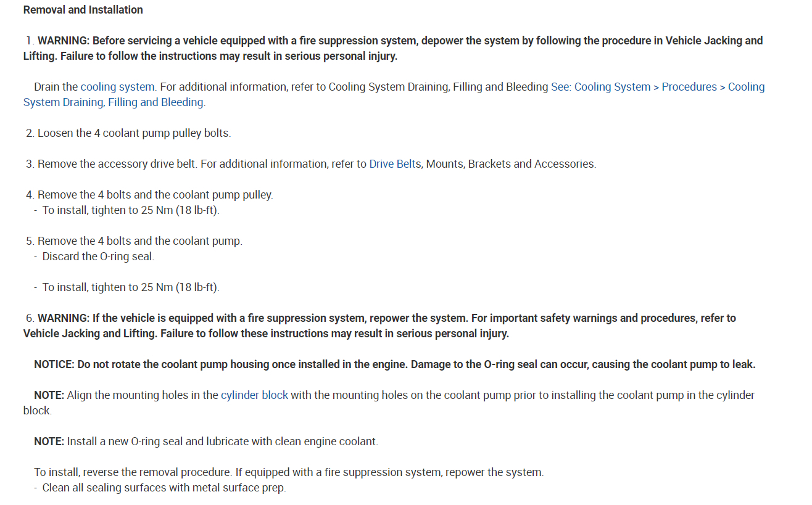Click the NOTE about aligning mounting holes
812x505 pixels.
pos(395,395)
